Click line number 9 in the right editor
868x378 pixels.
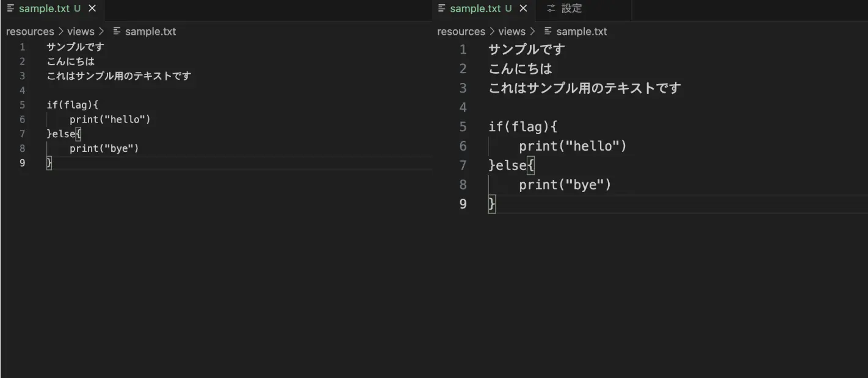click(x=463, y=204)
